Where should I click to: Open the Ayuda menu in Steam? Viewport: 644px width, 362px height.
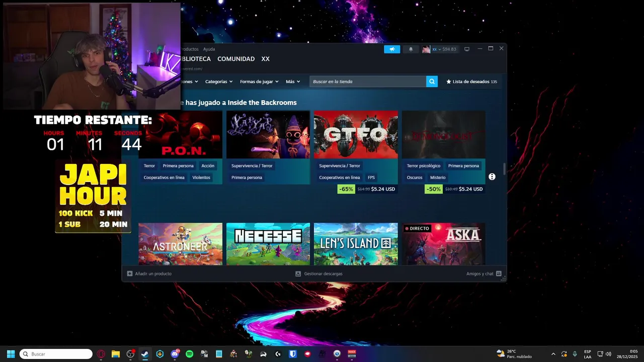(x=209, y=49)
